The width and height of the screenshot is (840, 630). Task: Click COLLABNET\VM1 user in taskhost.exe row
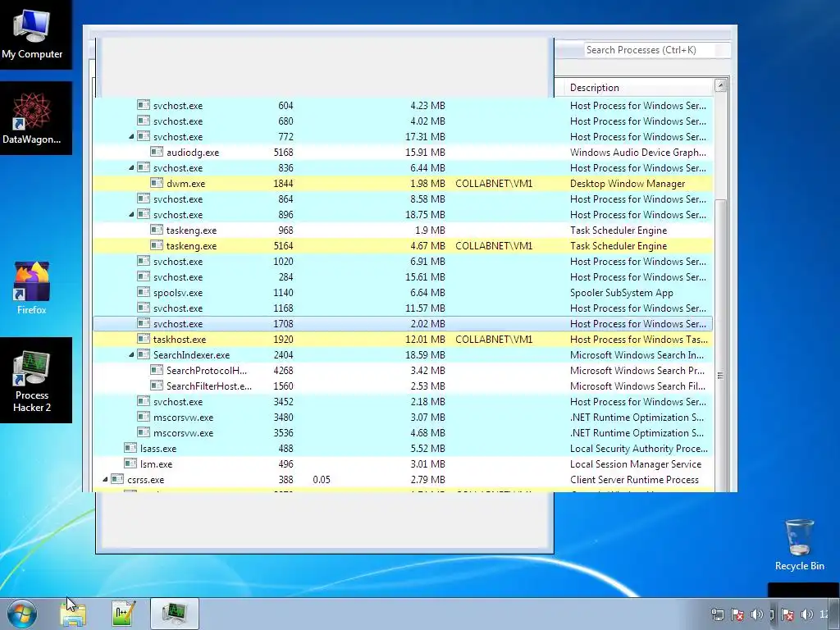point(494,339)
